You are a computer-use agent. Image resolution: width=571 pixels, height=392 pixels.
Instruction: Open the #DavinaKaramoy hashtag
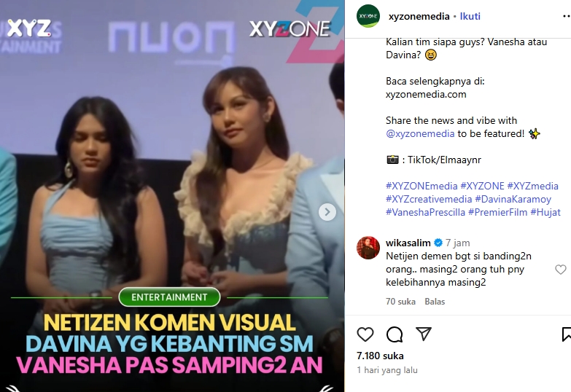(x=513, y=199)
